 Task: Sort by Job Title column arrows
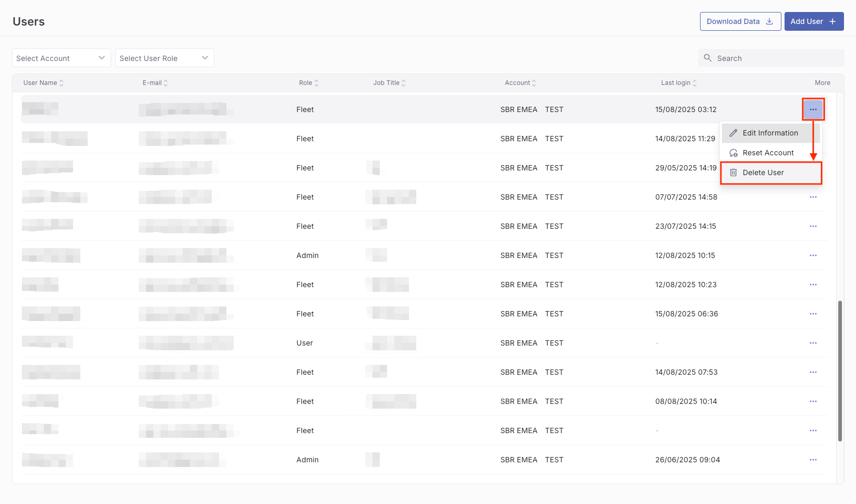pos(404,83)
